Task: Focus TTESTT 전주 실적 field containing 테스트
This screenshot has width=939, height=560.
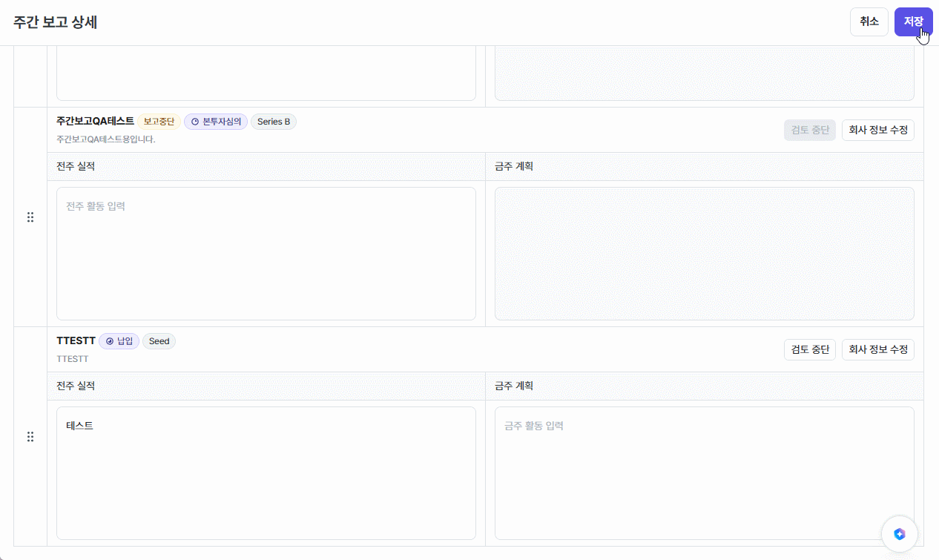Action: coord(266,473)
